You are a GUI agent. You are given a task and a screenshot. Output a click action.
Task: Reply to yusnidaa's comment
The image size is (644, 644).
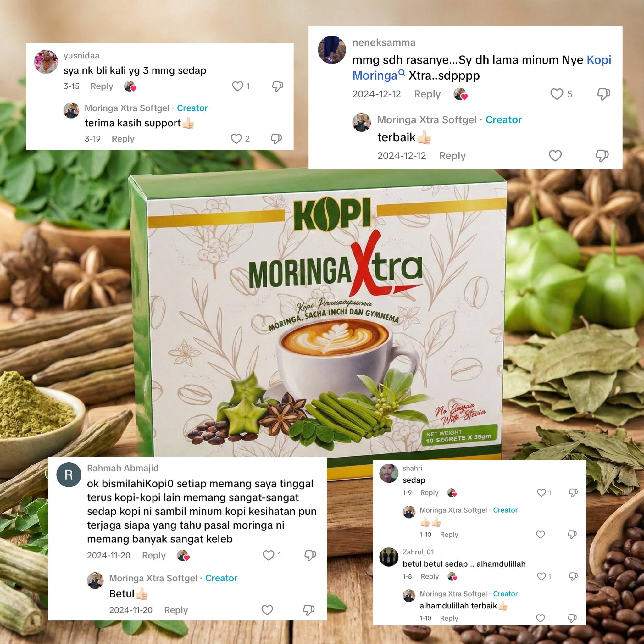pos(102,86)
